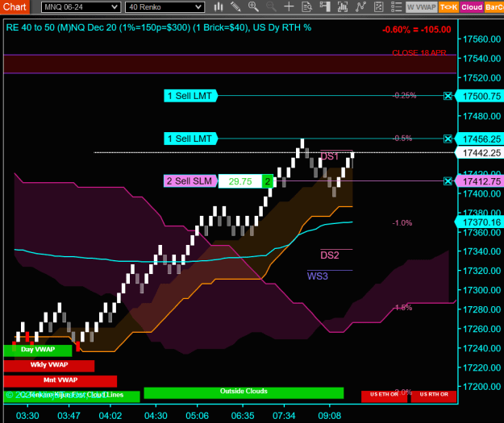The height and width of the screenshot is (423, 504).
Task: Click the -1.0% level label
Action: pyautogui.click(x=402, y=223)
